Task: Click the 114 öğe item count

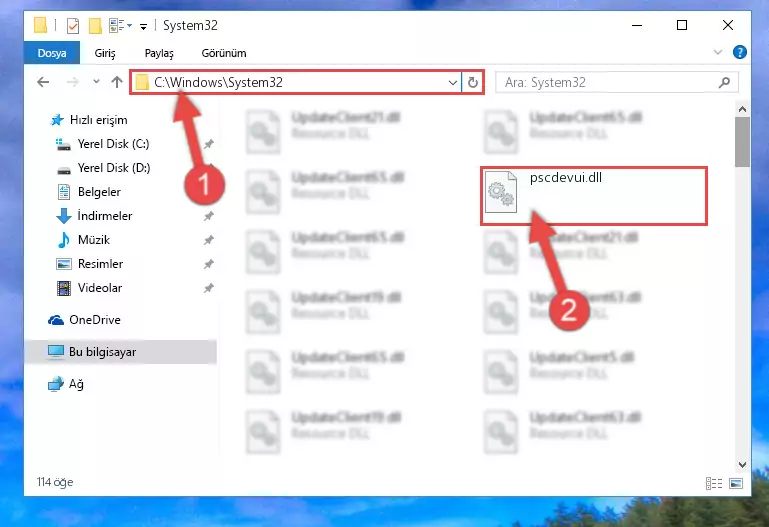Action: click(55, 482)
